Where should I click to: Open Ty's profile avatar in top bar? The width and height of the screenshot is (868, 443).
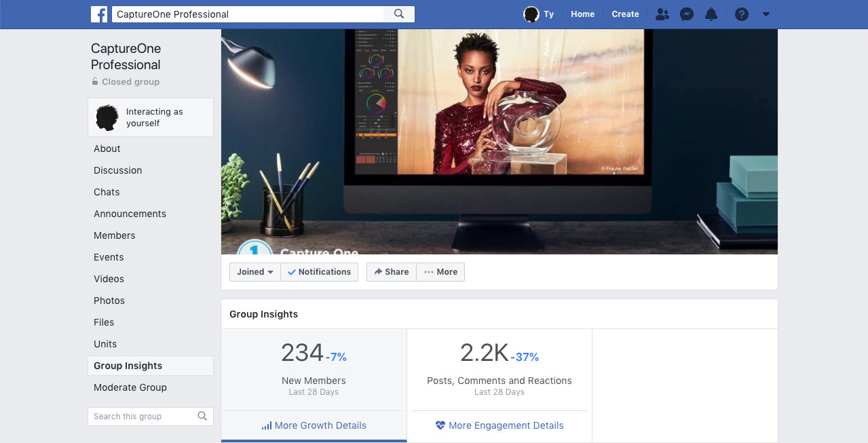pyautogui.click(x=531, y=14)
